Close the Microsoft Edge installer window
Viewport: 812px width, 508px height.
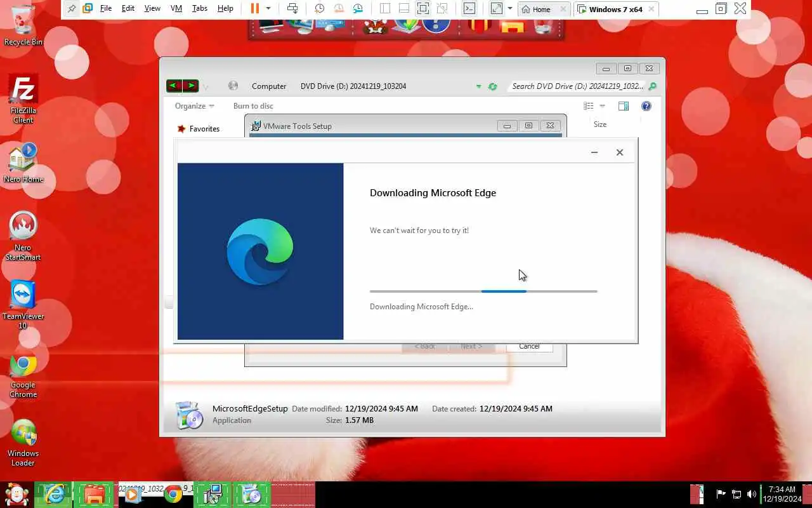click(620, 152)
